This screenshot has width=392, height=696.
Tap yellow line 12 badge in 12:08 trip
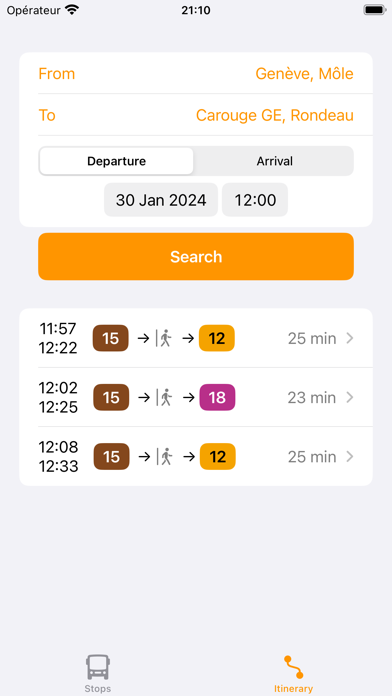218,456
